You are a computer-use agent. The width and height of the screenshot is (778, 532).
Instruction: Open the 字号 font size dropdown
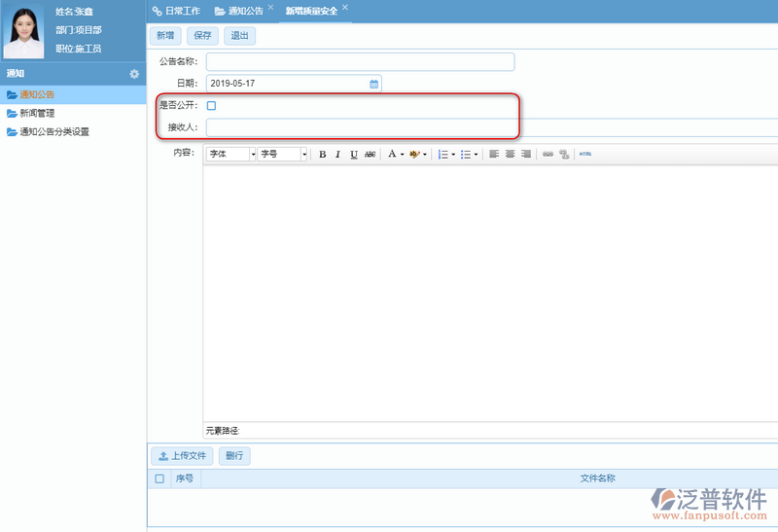303,155
